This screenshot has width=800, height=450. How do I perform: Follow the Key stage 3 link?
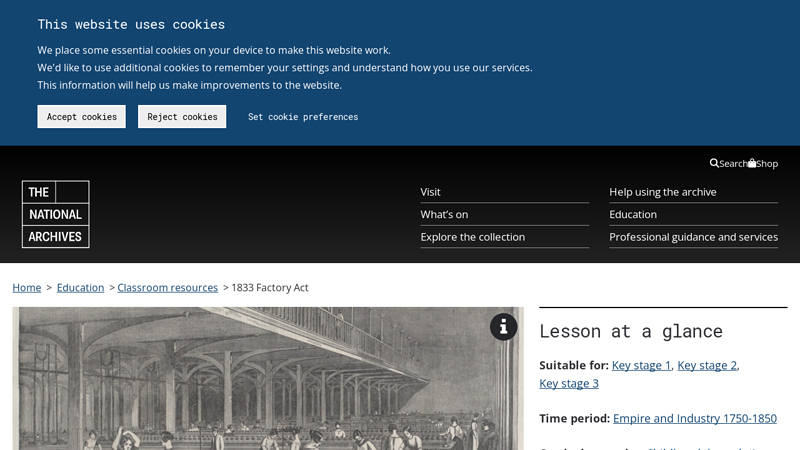(x=569, y=384)
